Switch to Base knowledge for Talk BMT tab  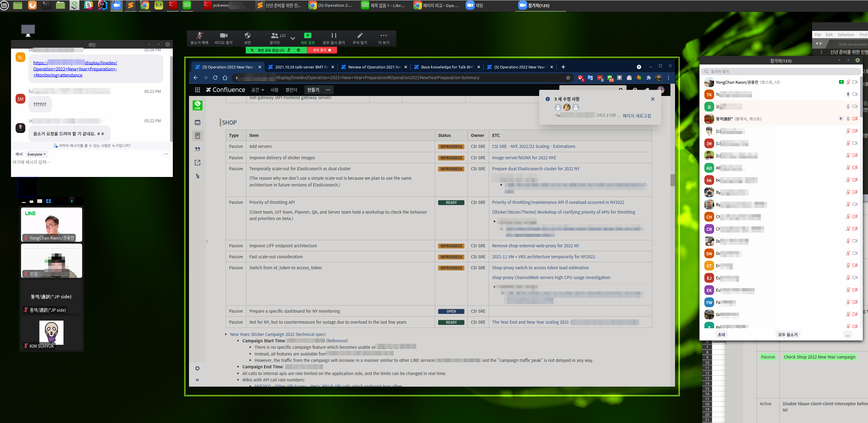[447, 67]
